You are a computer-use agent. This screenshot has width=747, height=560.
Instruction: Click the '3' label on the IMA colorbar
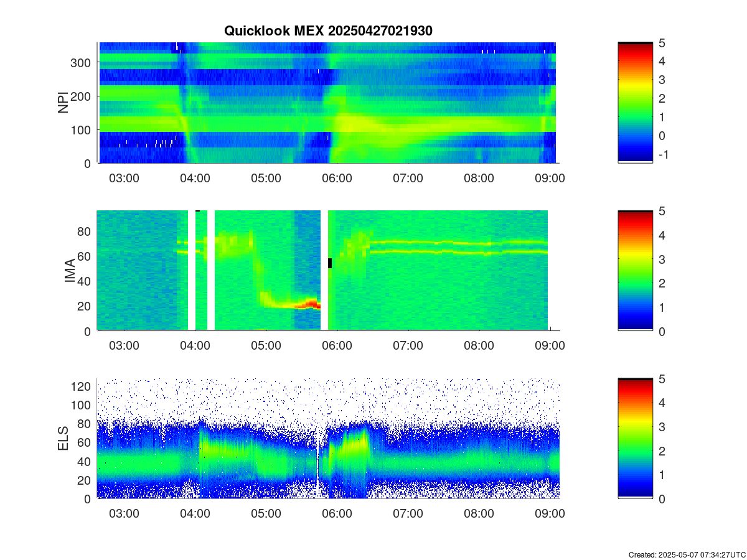pos(662,258)
